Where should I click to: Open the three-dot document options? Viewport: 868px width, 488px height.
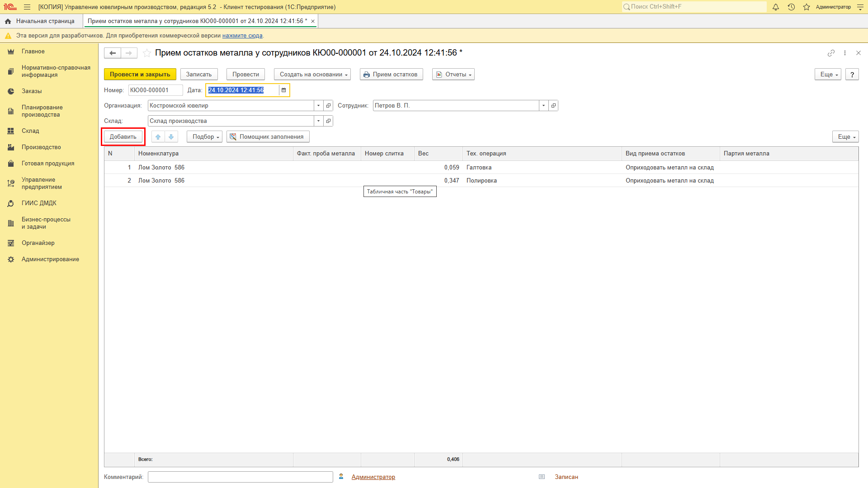point(845,53)
